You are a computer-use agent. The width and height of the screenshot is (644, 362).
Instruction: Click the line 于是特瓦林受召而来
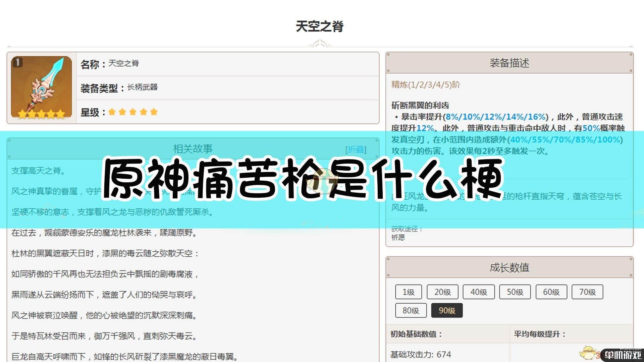104,336
